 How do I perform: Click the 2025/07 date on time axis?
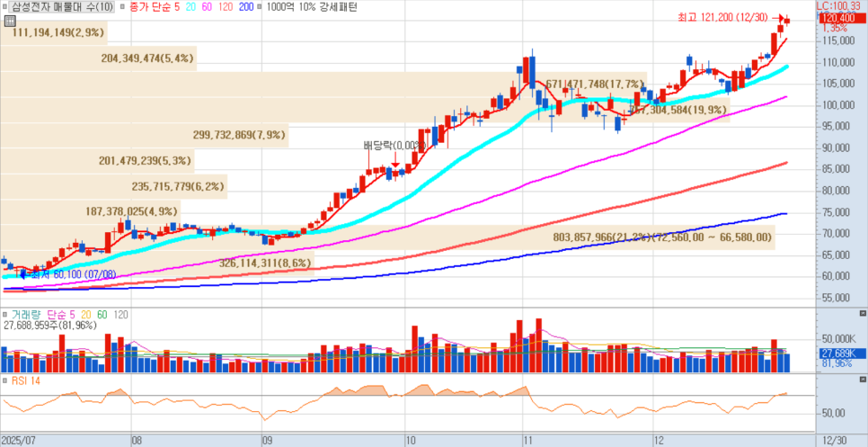pyautogui.click(x=18, y=441)
